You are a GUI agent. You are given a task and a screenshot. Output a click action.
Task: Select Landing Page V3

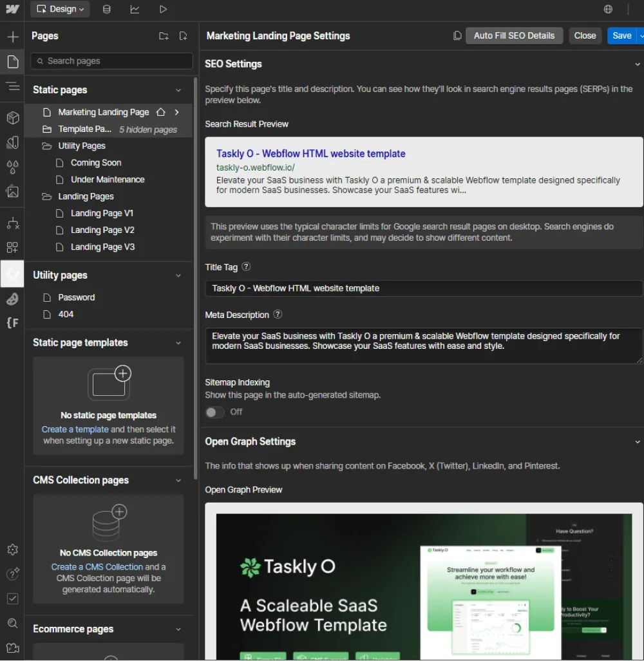[x=108, y=247]
